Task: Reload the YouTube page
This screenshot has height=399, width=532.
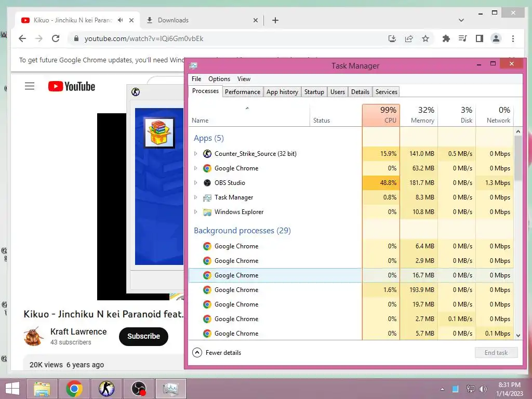Action: coord(56,38)
